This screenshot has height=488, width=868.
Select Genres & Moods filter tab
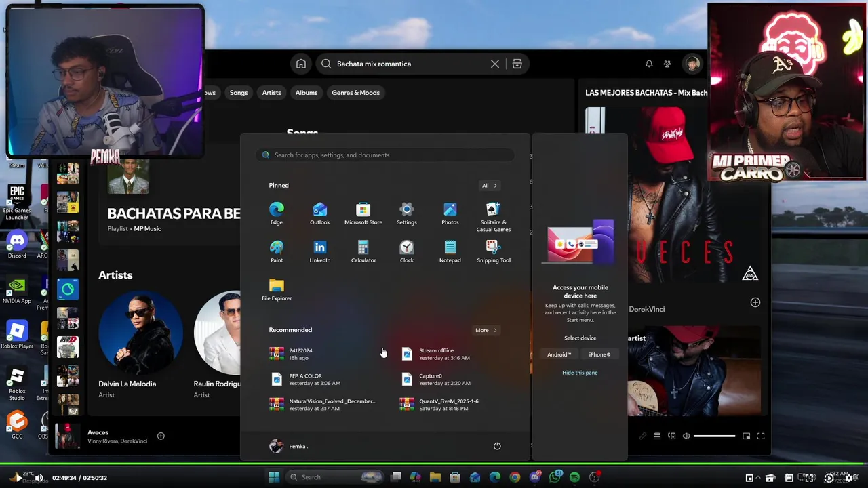point(356,93)
